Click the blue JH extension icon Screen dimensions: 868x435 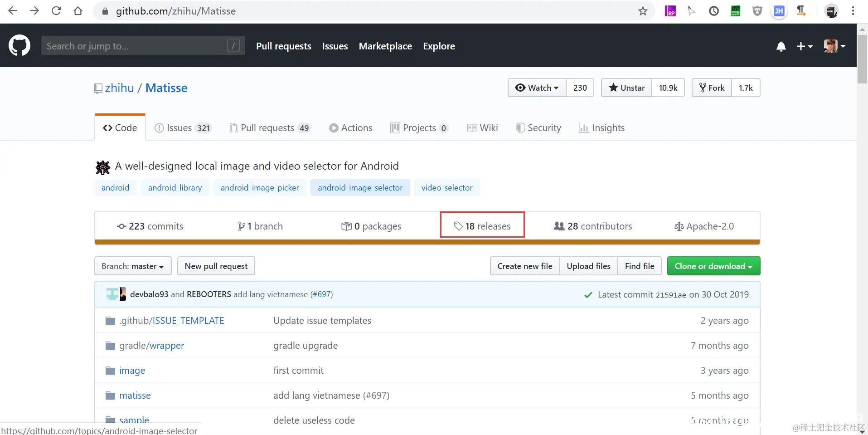779,11
